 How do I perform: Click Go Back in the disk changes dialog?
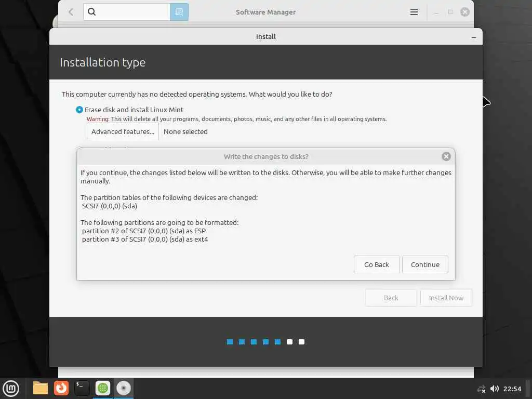coord(376,264)
